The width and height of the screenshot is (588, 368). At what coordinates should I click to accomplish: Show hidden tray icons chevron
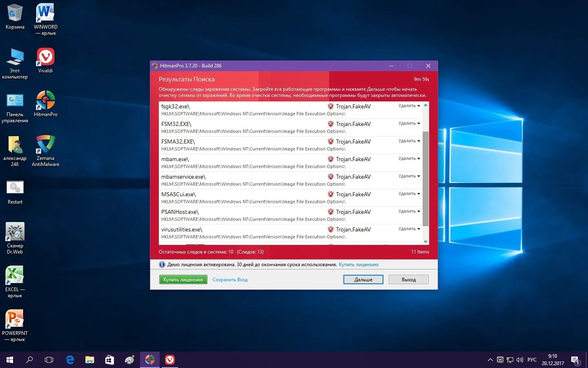pyautogui.click(x=490, y=360)
